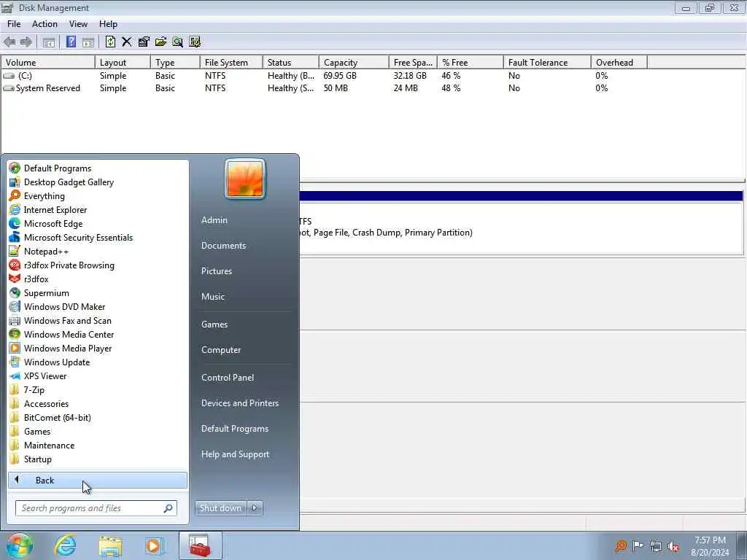The width and height of the screenshot is (747, 560).
Task: Sort by File System column header
Action: point(231,63)
